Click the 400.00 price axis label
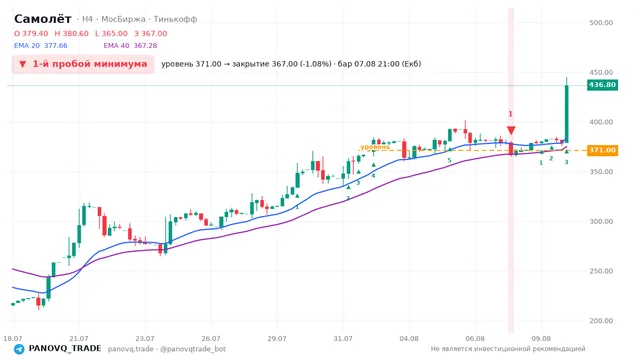This screenshot has height=360, width=640. tap(601, 122)
